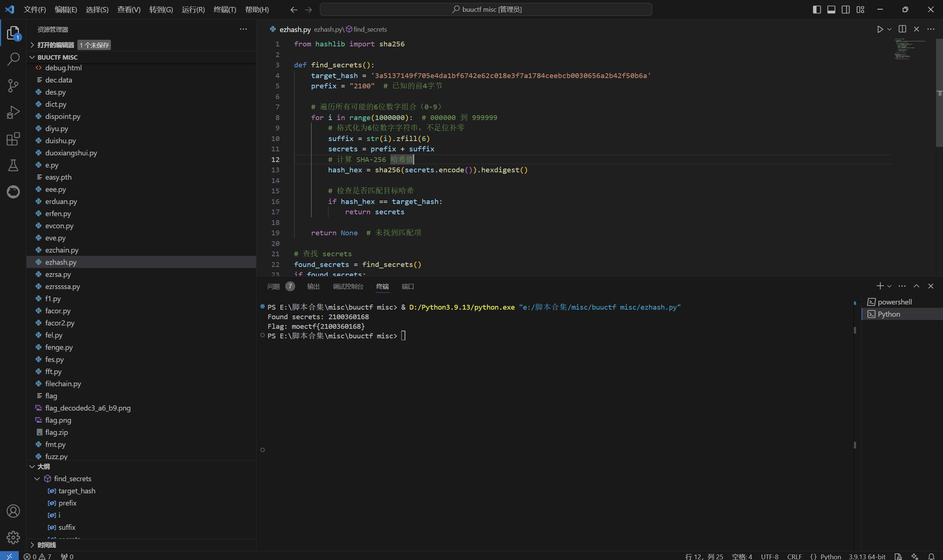This screenshot has width=943, height=560.
Task: Open Run and Debug view icon
Action: click(13, 112)
